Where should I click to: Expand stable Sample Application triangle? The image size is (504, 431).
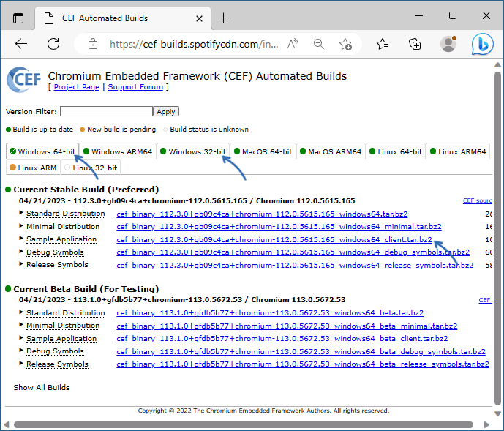[21, 239]
